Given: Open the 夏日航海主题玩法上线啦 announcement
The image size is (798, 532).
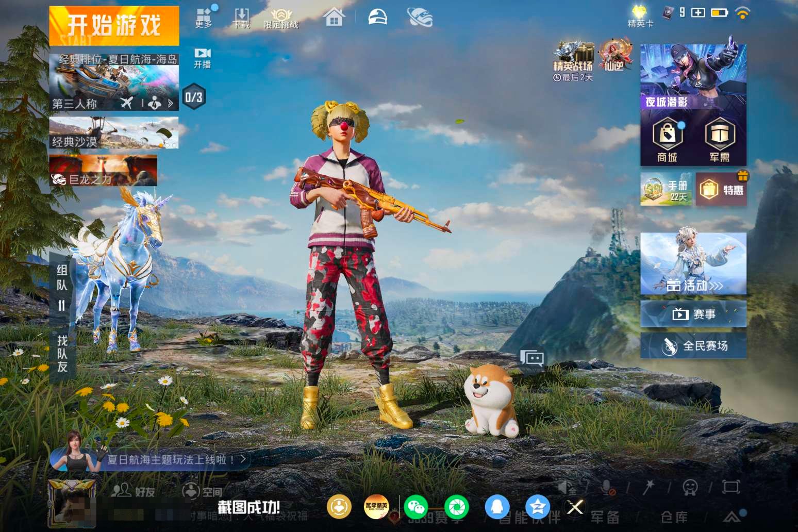Looking at the screenshot, I should [x=149, y=459].
